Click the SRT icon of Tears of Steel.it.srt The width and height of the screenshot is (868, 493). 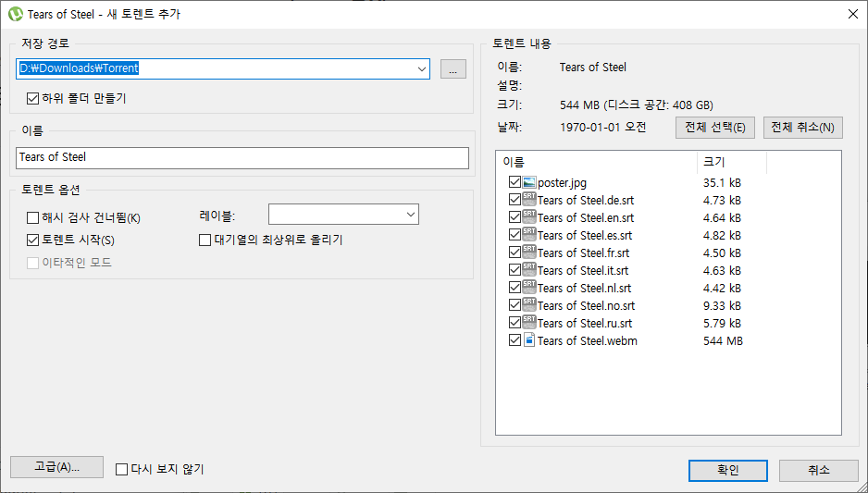[x=529, y=271]
